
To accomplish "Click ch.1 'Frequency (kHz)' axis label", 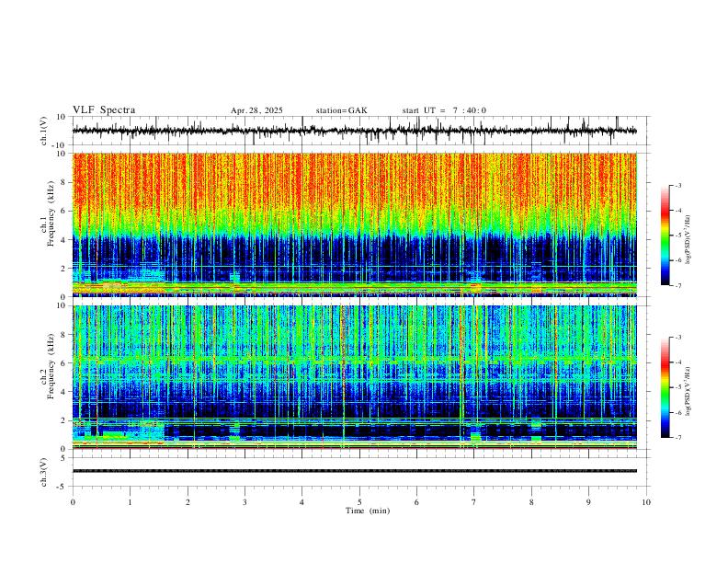I will click(51, 213).
